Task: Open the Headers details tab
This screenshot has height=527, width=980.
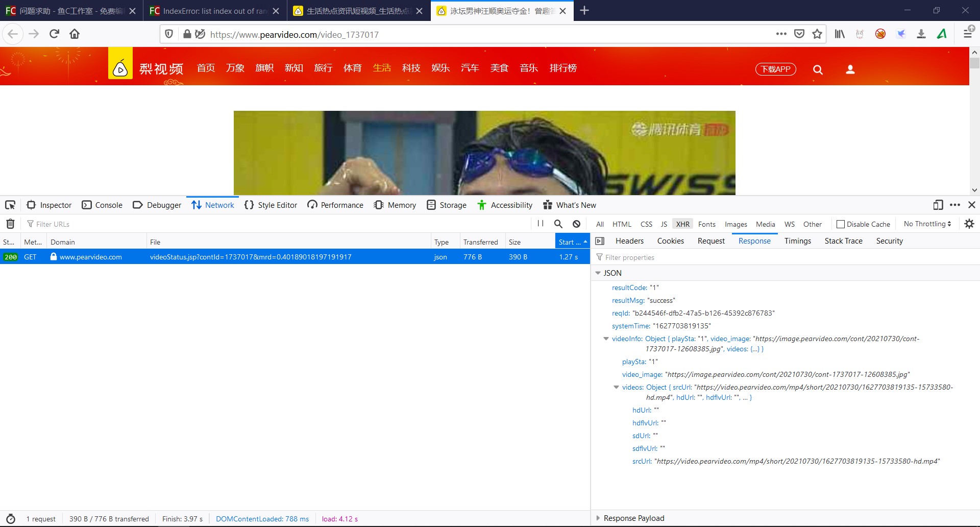Action: pos(629,241)
